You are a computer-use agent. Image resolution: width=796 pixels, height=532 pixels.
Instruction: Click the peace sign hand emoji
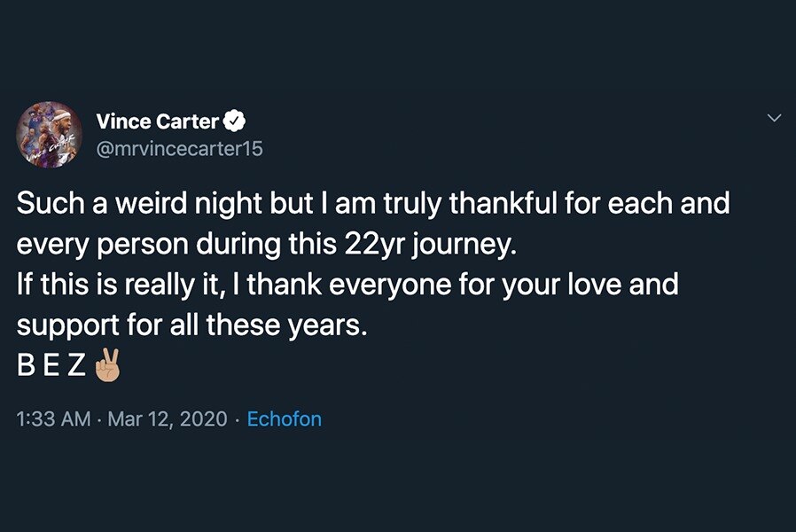[x=105, y=366]
